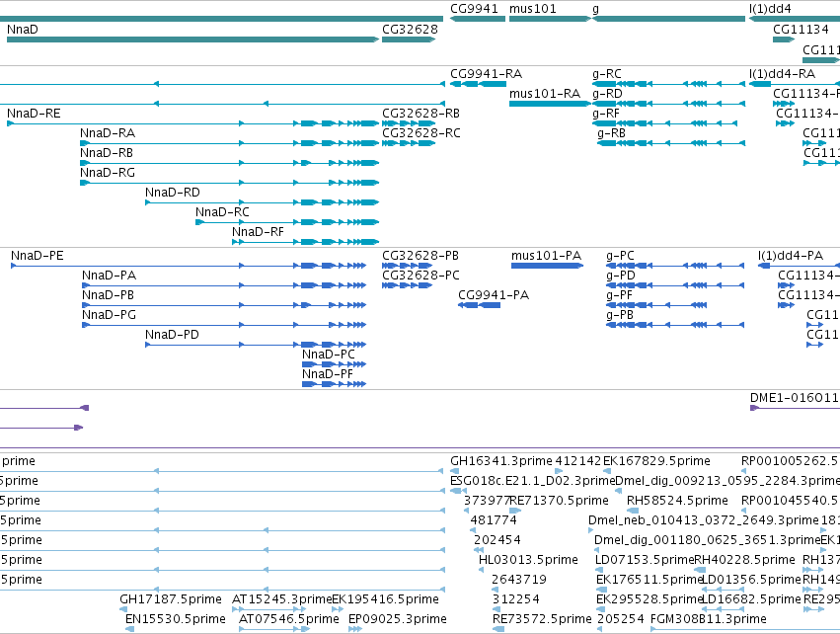Click the g-PD protein label
Image resolution: width=840 pixels, height=634 pixels.
[621, 276]
